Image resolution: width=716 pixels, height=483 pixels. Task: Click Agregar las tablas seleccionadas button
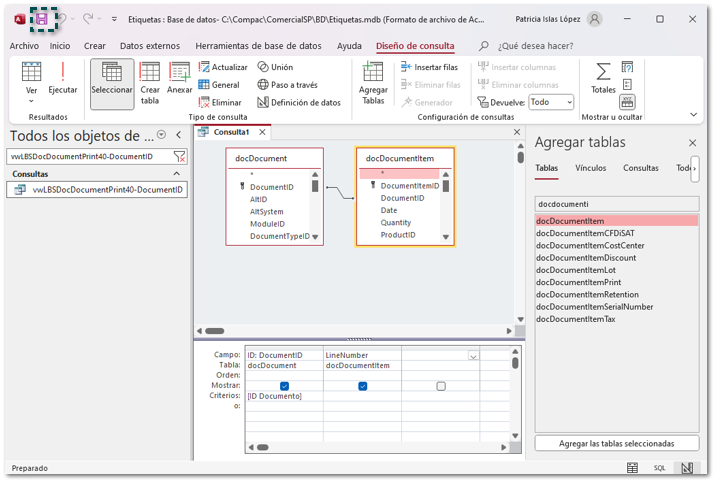click(x=616, y=443)
